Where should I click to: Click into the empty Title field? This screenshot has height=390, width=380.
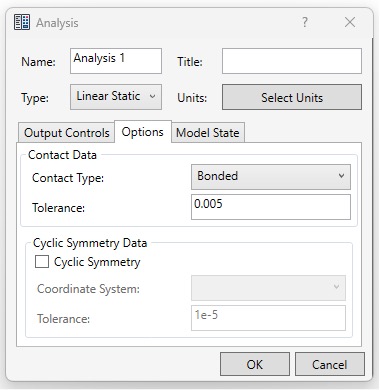tap(292, 61)
